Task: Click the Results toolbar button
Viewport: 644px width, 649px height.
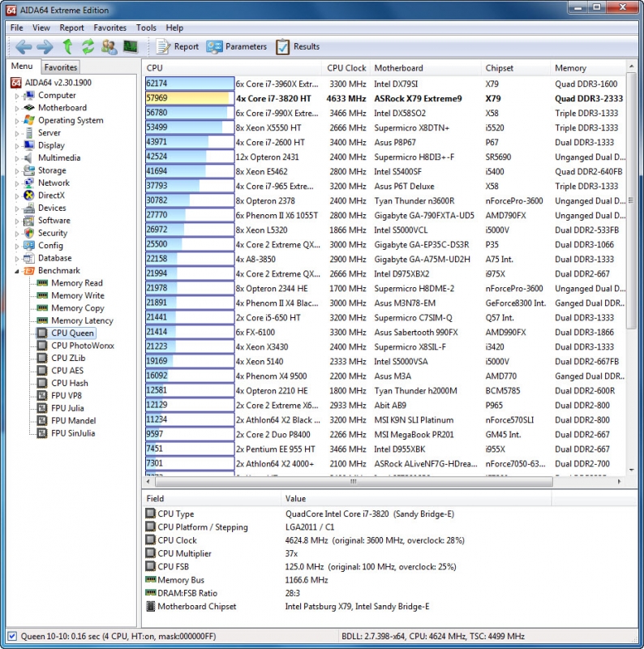Action: point(298,47)
